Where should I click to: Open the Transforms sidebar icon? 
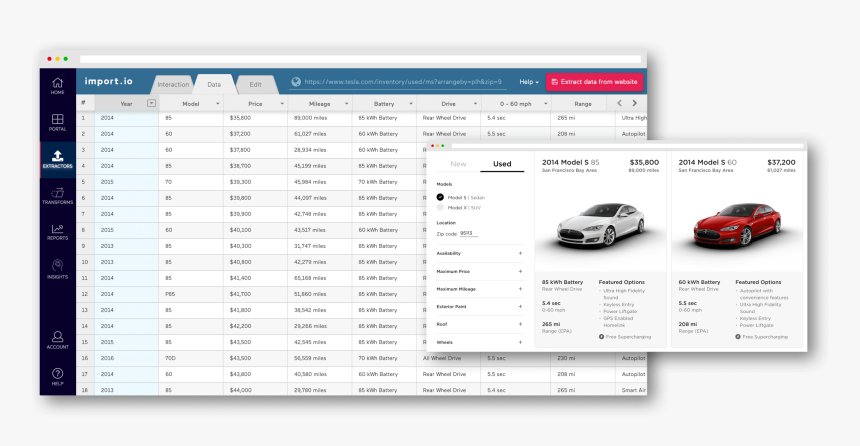click(58, 196)
